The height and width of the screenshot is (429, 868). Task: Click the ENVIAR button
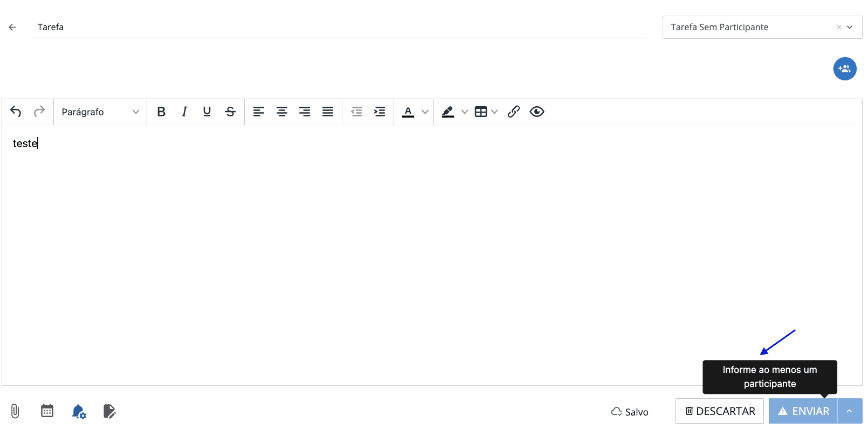803,411
